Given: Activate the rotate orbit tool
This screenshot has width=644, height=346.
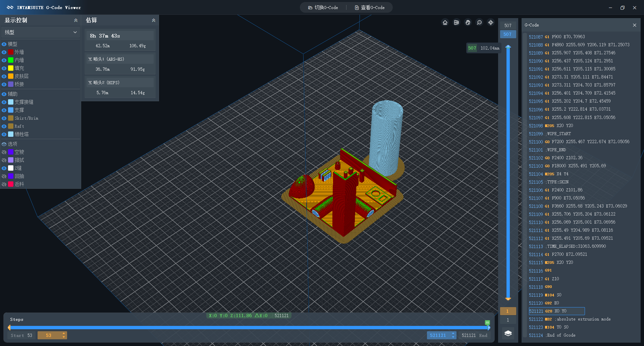Looking at the screenshot, I should (491, 22).
